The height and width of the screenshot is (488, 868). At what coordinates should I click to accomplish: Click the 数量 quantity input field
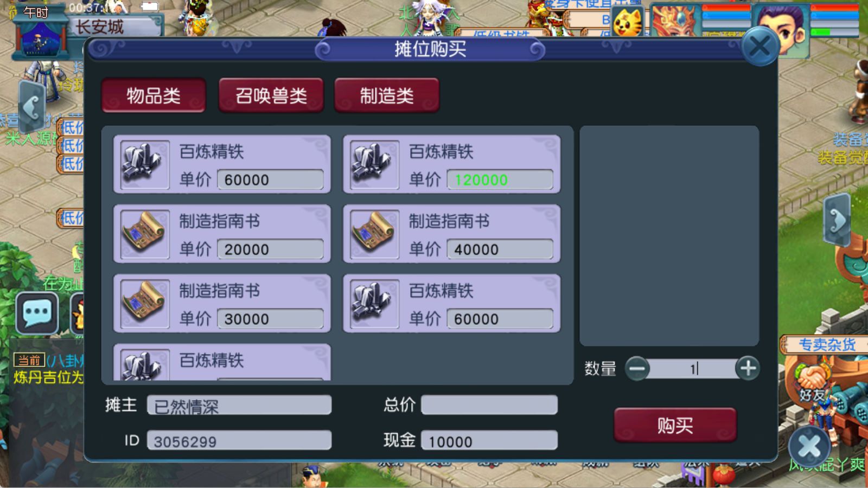693,369
